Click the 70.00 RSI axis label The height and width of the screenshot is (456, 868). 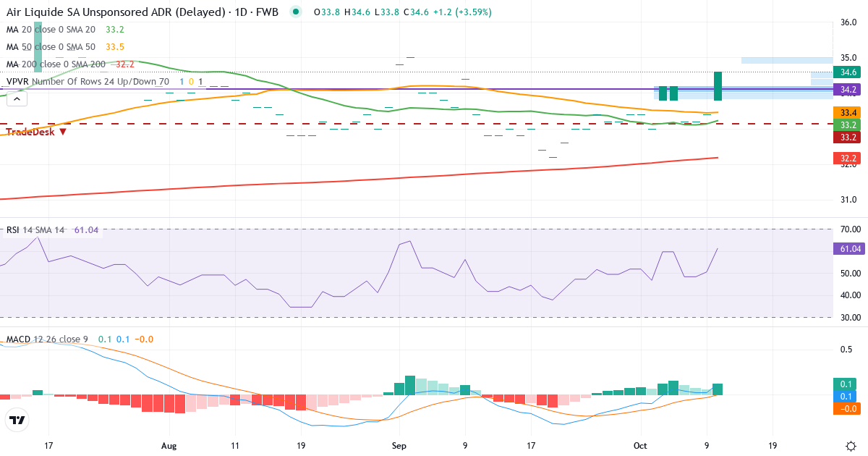(x=849, y=229)
